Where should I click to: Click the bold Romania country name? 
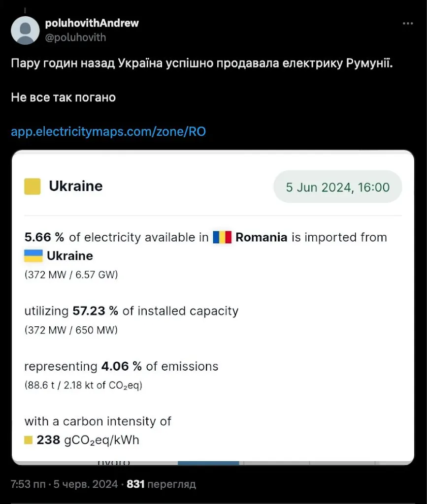pyautogui.click(x=261, y=237)
